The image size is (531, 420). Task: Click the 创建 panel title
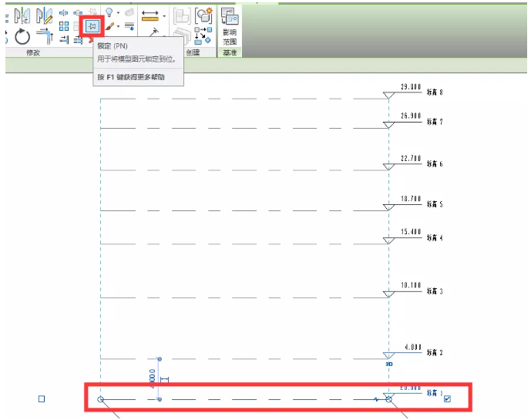coord(193,52)
